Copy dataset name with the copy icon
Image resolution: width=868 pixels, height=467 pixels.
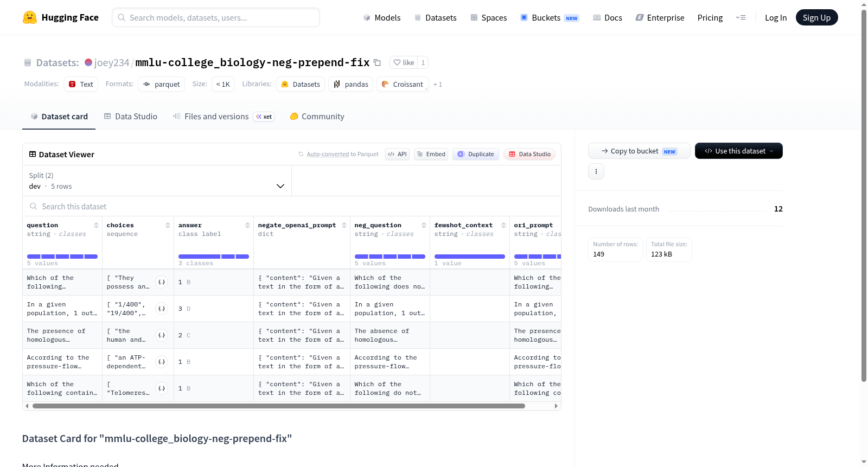(x=377, y=62)
